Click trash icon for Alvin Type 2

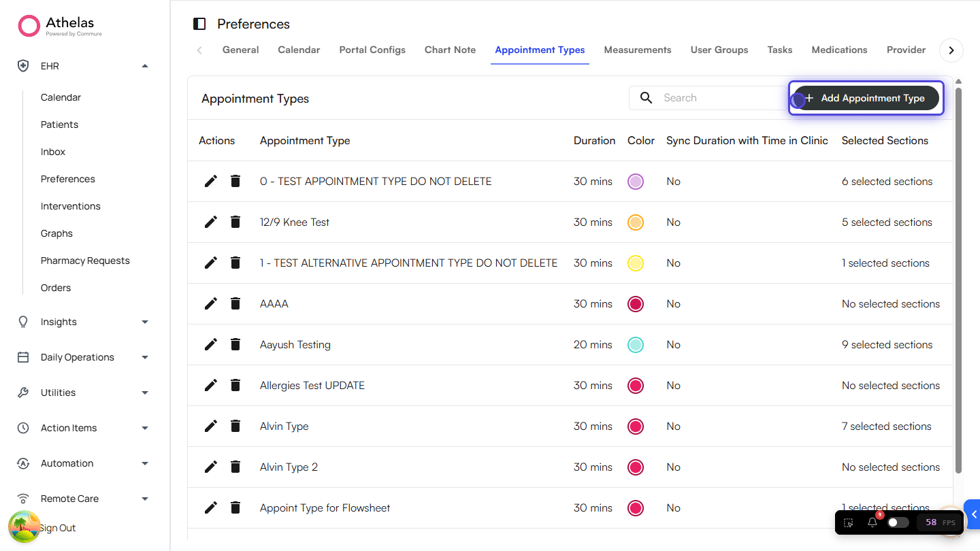[235, 467]
